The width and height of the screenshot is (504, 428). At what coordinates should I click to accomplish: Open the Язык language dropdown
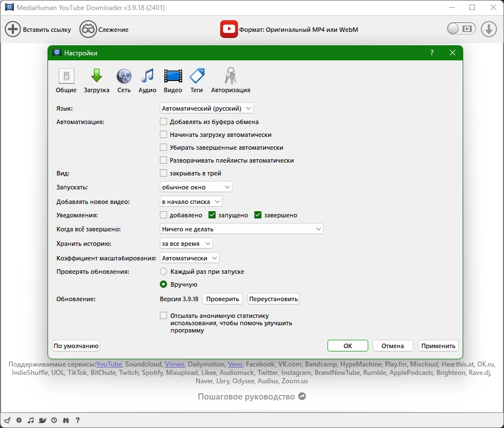coord(206,108)
